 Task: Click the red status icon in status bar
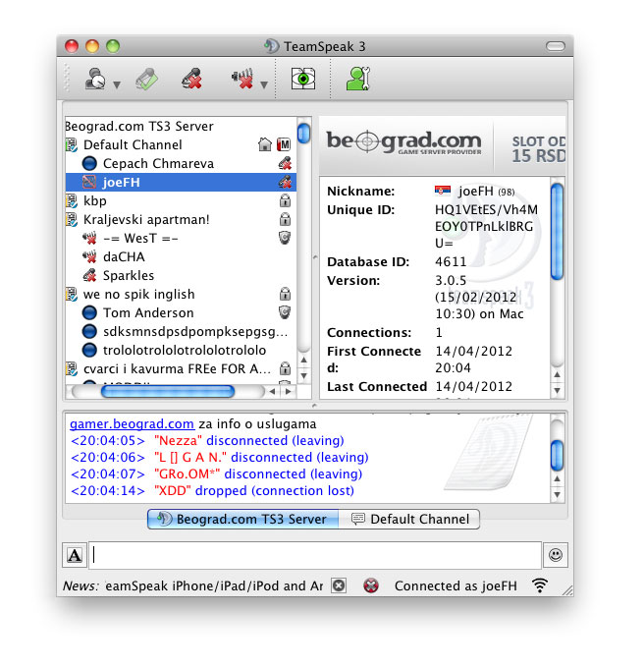(x=371, y=585)
